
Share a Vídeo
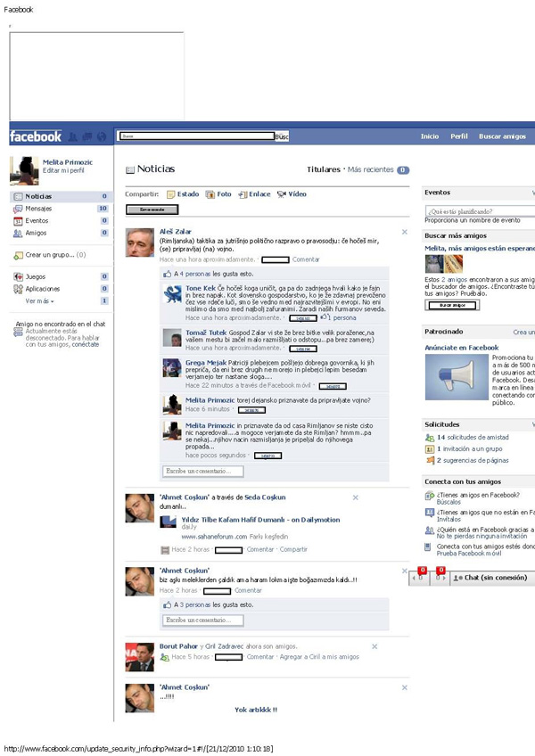tap(292, 194)
